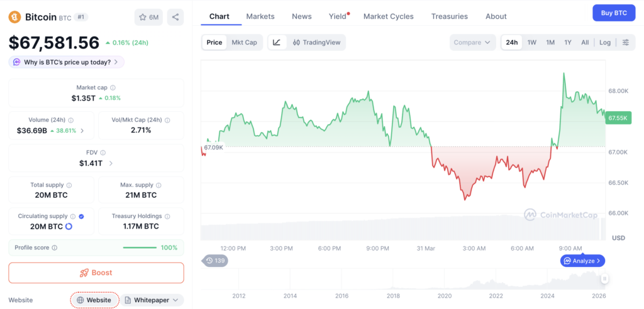Open Market cap info icon

(x=113, y=87)
